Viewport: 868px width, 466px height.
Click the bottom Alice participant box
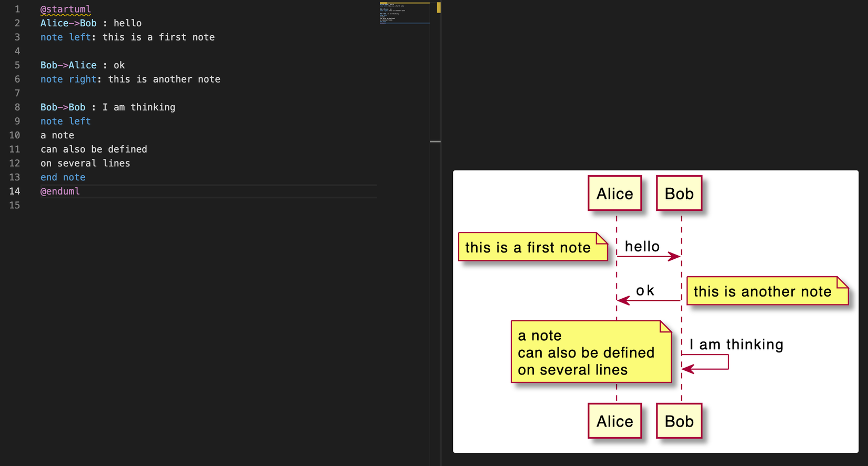pyautogui.click(x=614, y=421)
